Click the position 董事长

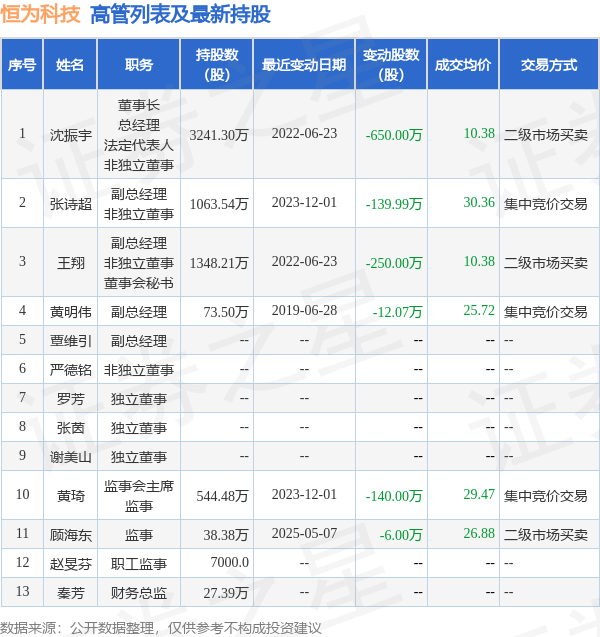[139, 105]
